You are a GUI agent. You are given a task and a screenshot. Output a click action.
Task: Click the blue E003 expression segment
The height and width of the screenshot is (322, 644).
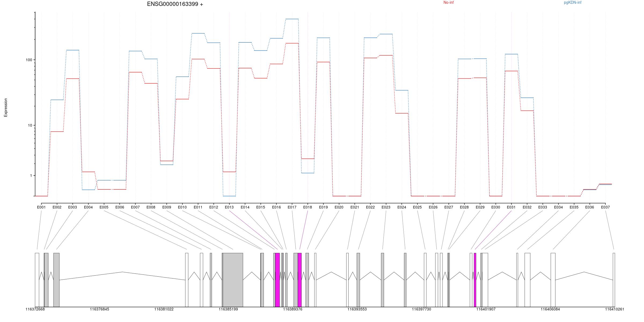click(x=72, y=50)
